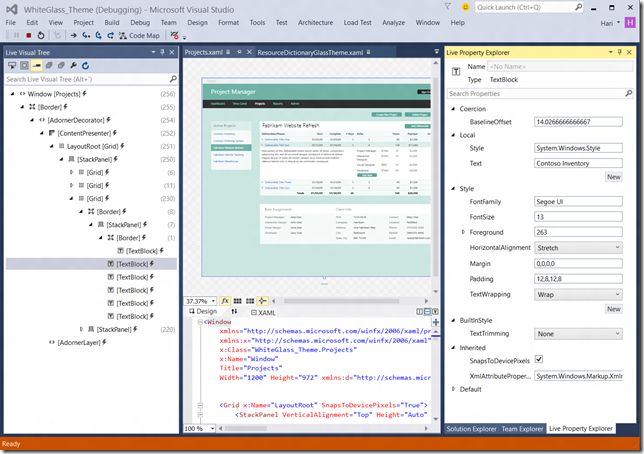The image size is (644, 454).
Task: Click the designer horizontal scrollbar
Action: [341, 301]
